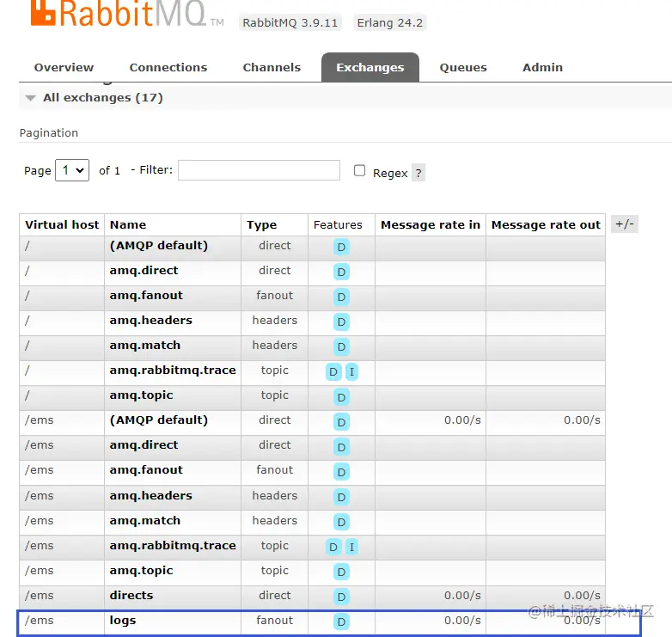Viewport: 672px width, 637px height.
Task: Click the Features column header
Action: [338, 224]
